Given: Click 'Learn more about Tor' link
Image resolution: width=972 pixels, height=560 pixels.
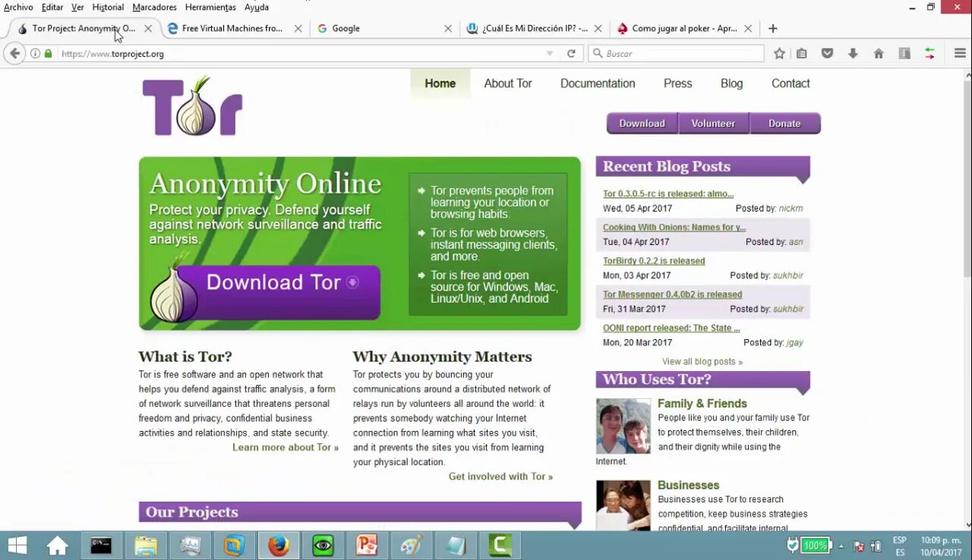Looking at the screenshot, I should click(x=286, y=447).
